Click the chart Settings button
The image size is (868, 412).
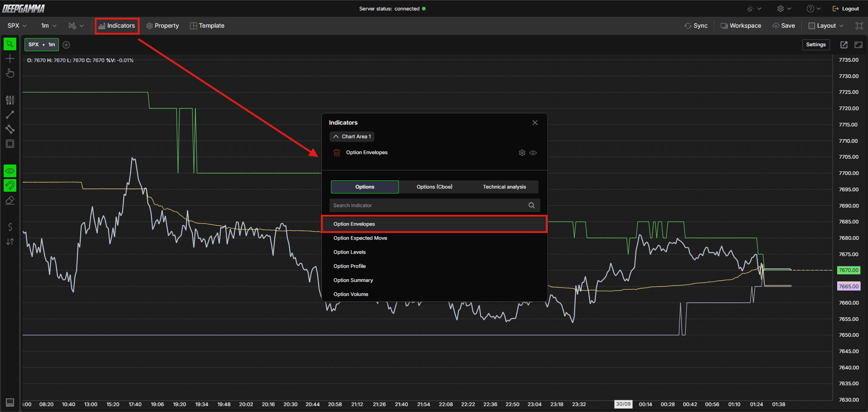tap(816, 44)
